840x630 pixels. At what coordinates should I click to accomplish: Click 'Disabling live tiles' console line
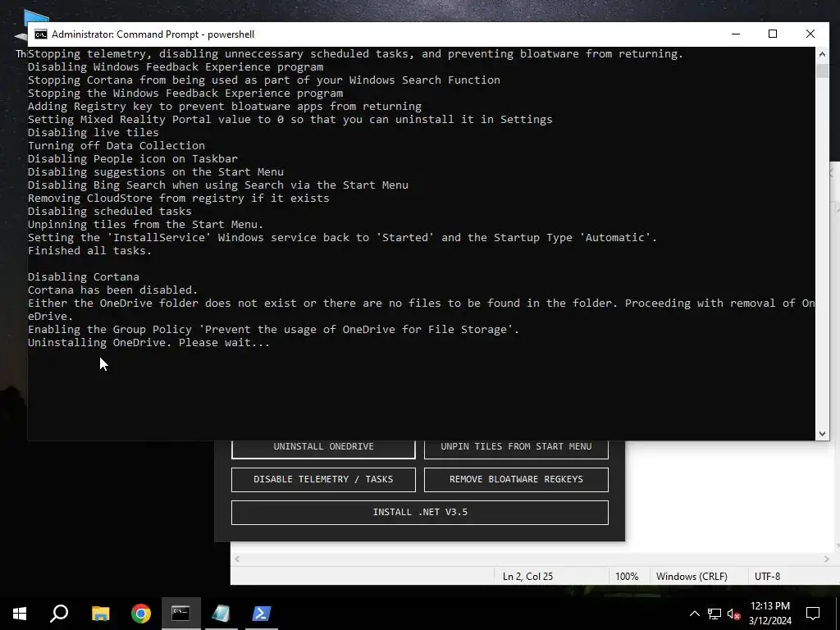pyautogui.click(x=94, y=132)
